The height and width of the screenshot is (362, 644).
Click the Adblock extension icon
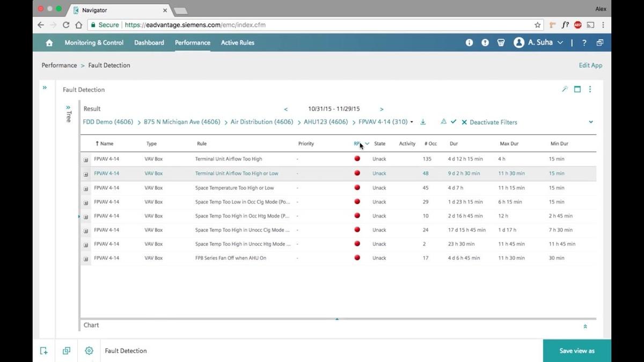(x=578, y=25)
